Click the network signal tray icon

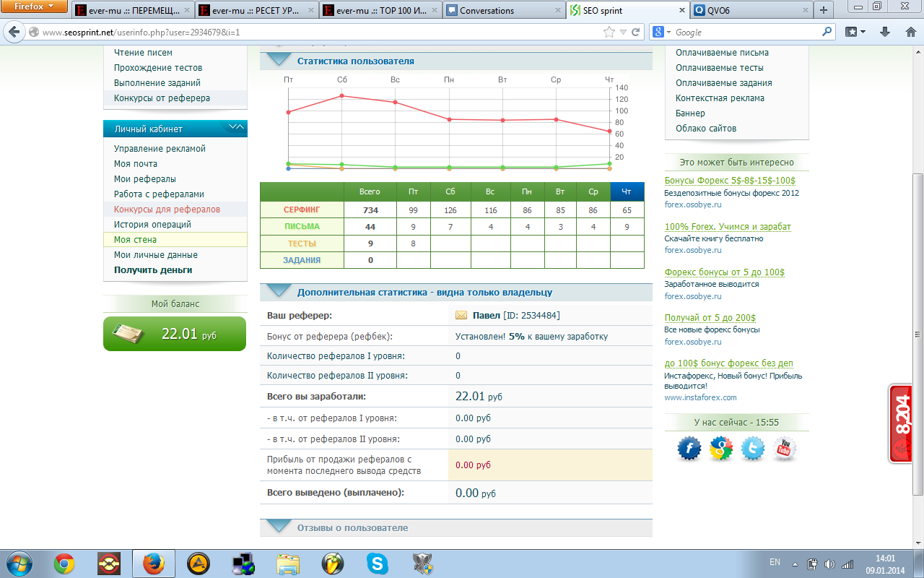point(847,564)
